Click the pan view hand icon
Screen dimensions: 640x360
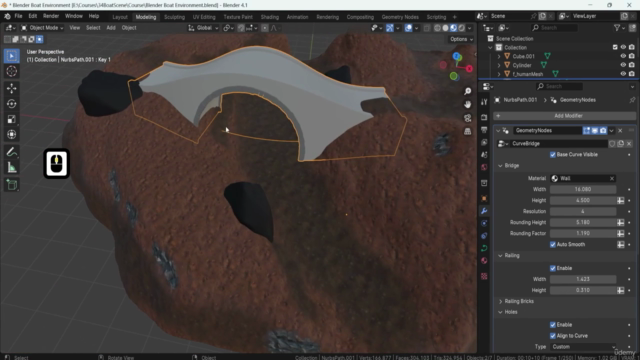coord(468,104)
